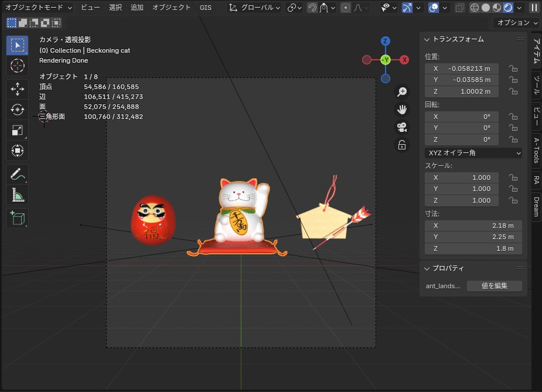
Task: Click the 値を編集 button
Action: (494, 286)
